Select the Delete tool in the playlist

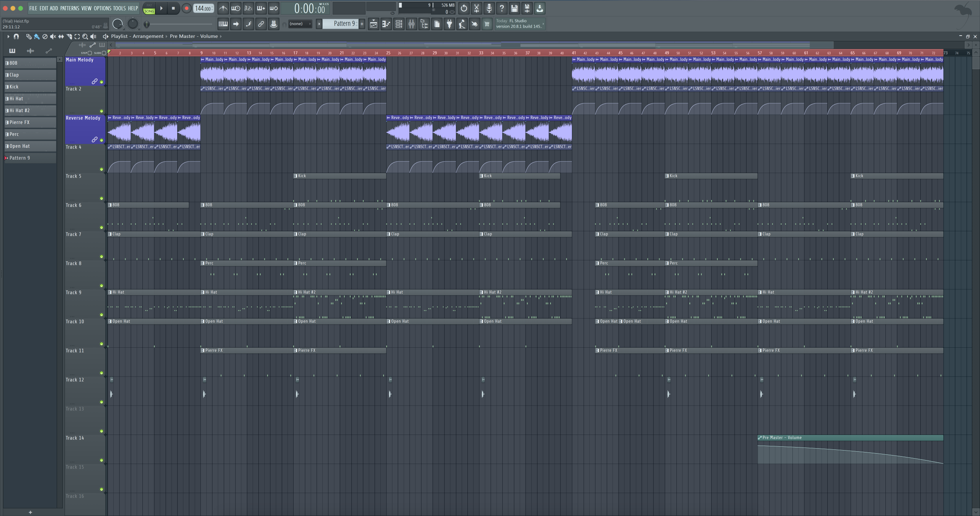(45, 36)
